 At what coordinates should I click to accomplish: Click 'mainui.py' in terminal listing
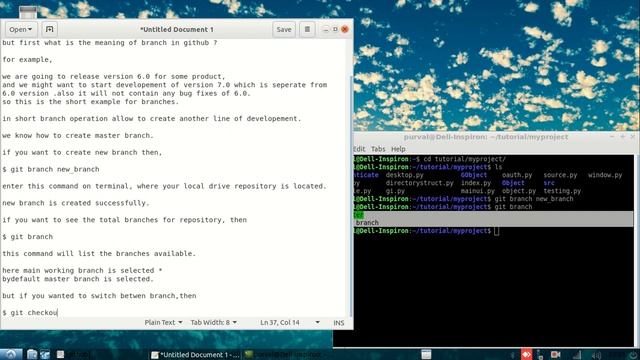tap(478, 191)
